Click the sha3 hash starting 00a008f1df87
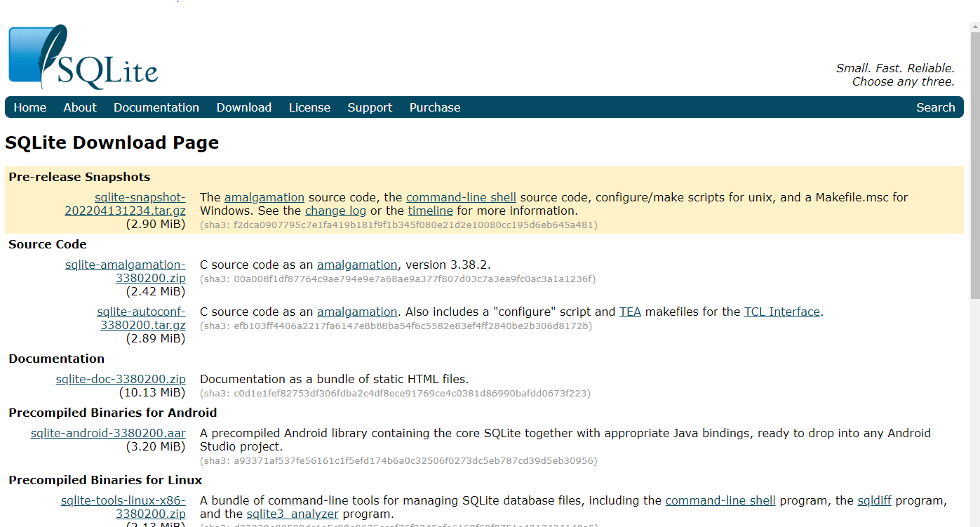The image size is (980, 527). pyautogui.click(x=398, y=279)
